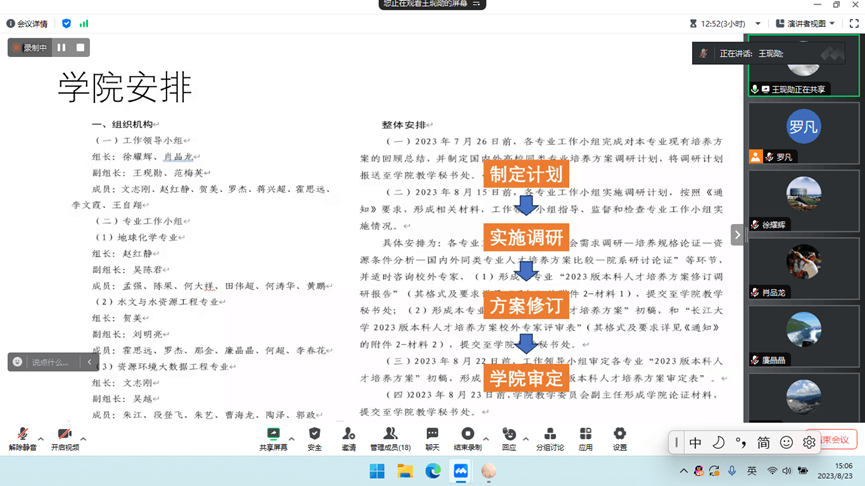Click the end recording (结束录制) icon

click(467, 435)
